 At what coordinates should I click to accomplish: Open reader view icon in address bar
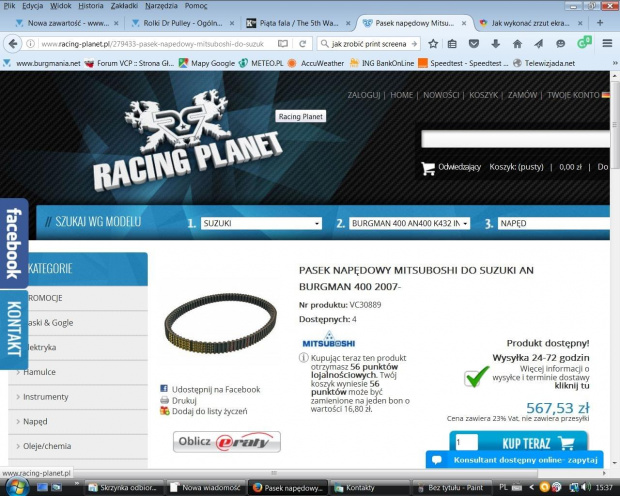pos(283,44)
